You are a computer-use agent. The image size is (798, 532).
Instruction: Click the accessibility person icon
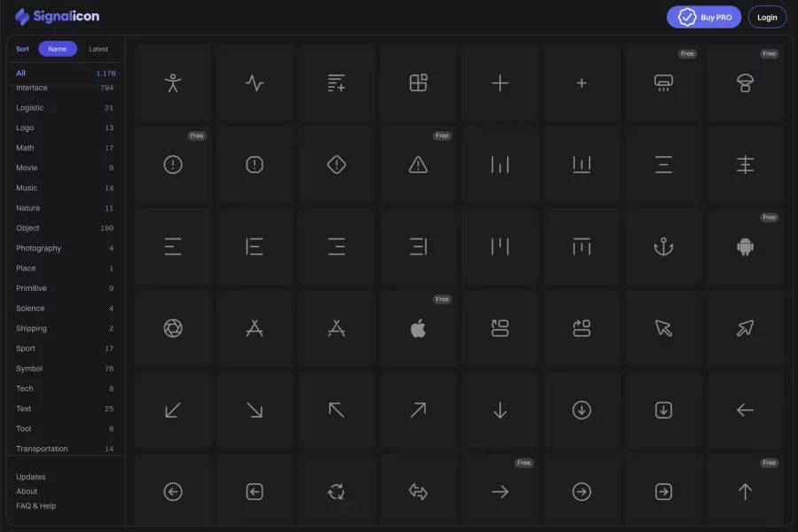point(173,83)
